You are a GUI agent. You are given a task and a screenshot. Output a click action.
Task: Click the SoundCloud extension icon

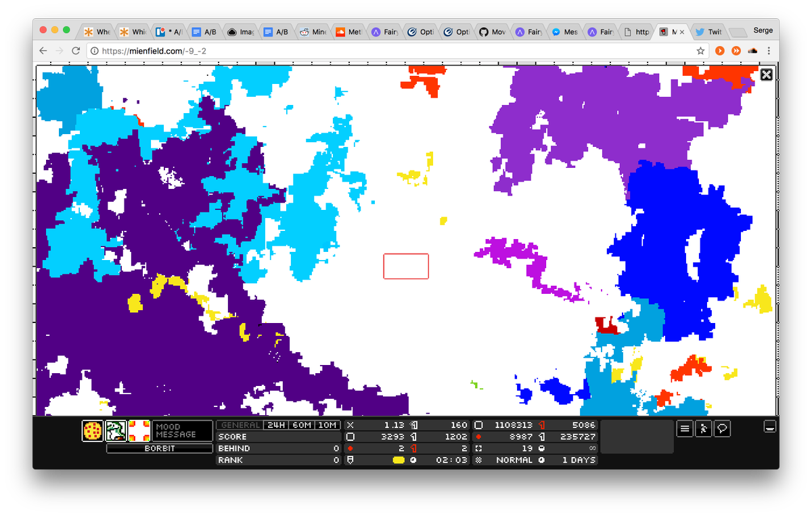coord(752,51)
